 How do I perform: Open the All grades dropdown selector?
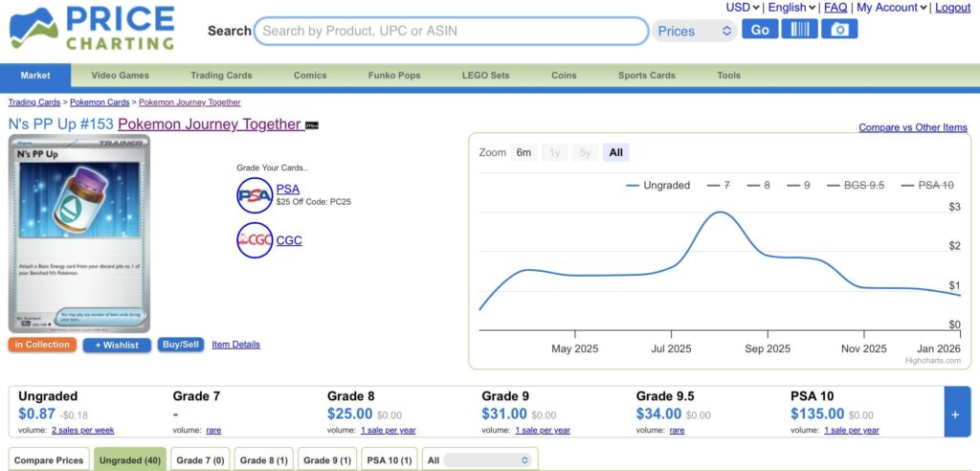(487, 460)
